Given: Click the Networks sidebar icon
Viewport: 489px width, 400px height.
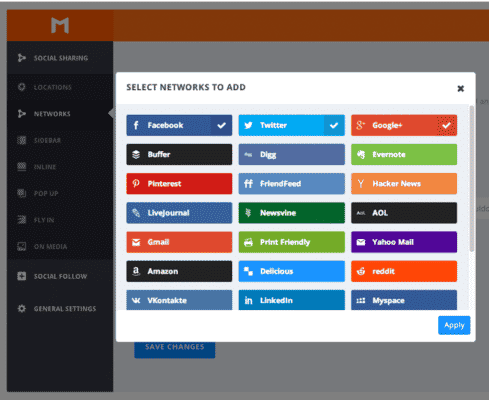Looking at the screenshot, I should point(22,114).
